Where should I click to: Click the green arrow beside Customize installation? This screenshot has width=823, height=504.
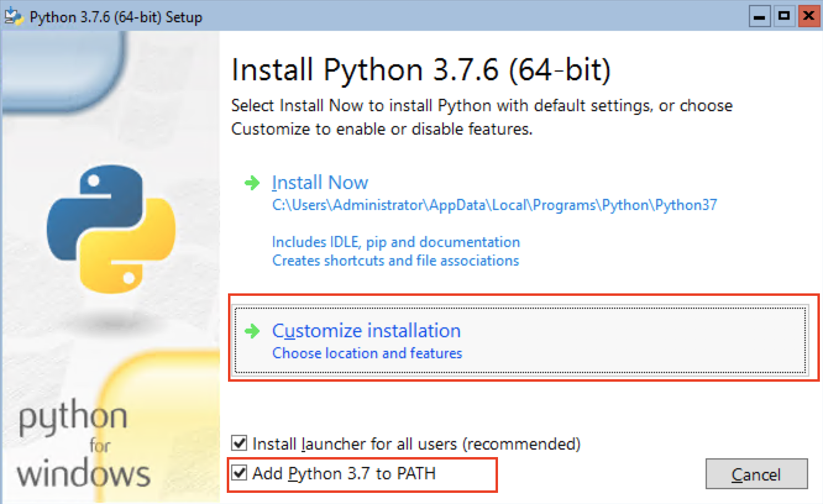click(x=252, y=332)
